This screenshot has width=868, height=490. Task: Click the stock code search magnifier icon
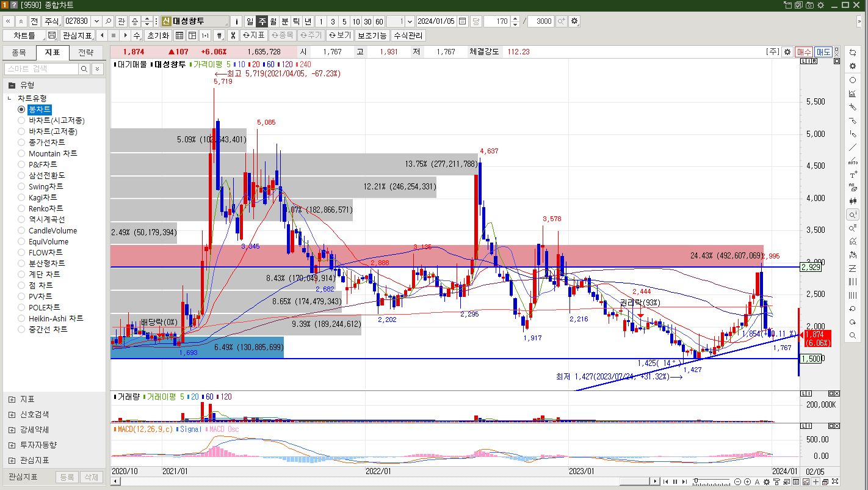(108, 21)
